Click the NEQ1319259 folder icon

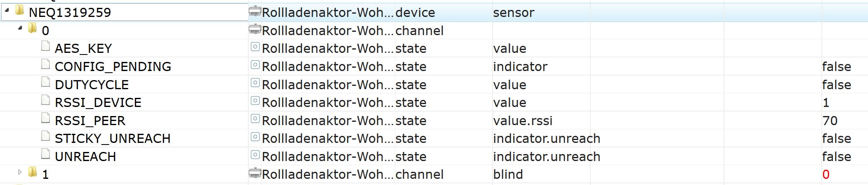(x=19, y=11)
